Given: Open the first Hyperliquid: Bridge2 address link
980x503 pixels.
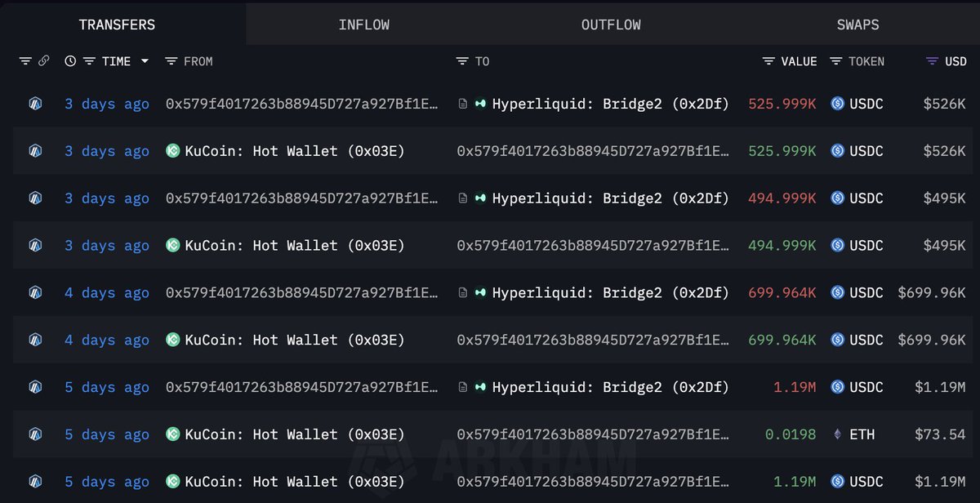Looking at the screenshot, I should pyautogui.click(x=610, y=104).
